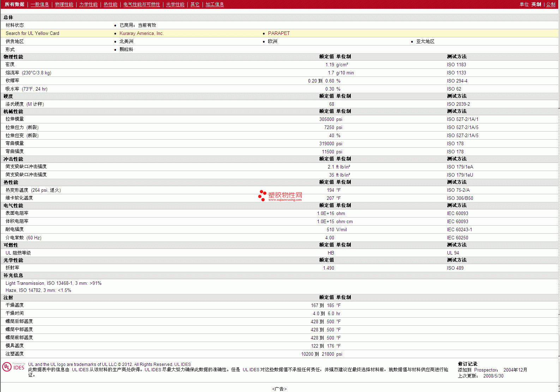
Task: Click Search for UL Yellow Card label
Action: click(x=32, y=33)
